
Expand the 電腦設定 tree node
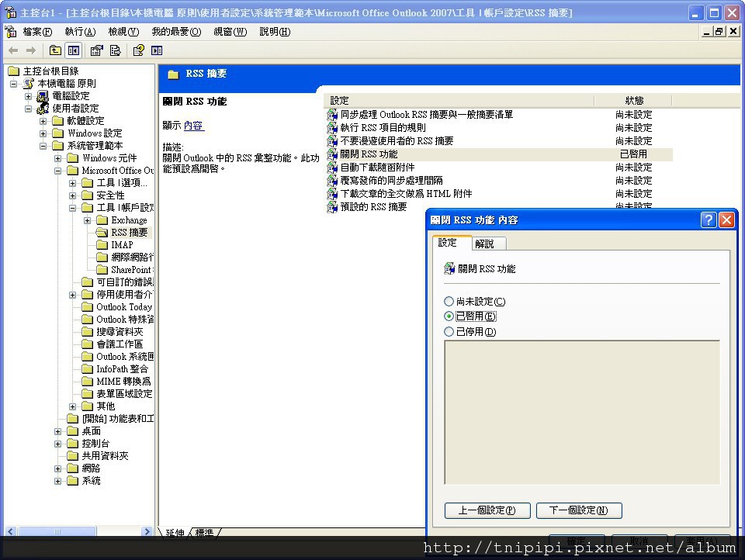[29, 96]
